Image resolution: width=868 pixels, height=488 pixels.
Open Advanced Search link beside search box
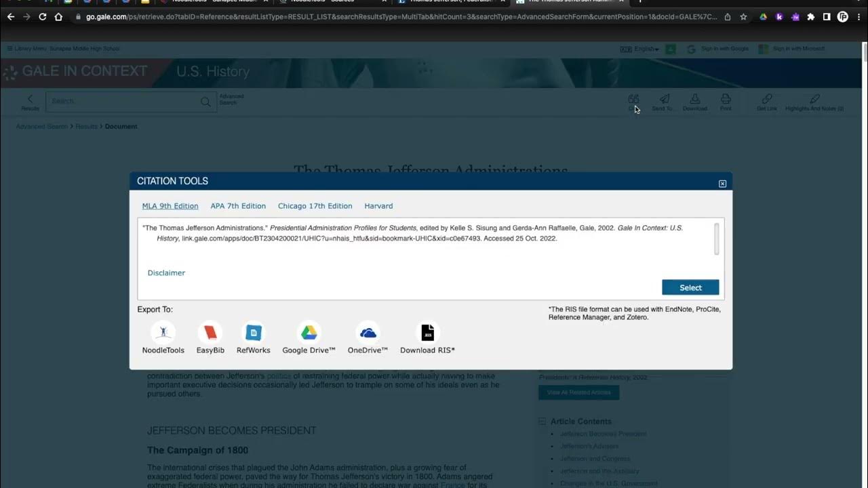(231, 99)
